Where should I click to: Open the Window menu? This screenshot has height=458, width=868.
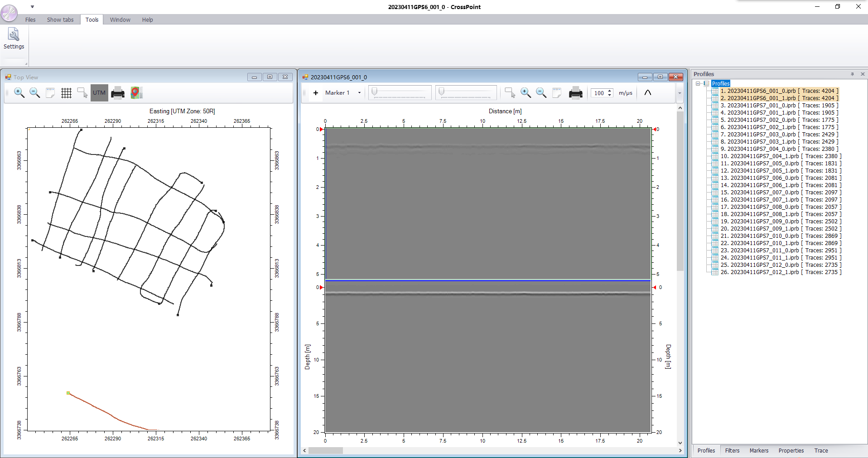tap(120, 19)
